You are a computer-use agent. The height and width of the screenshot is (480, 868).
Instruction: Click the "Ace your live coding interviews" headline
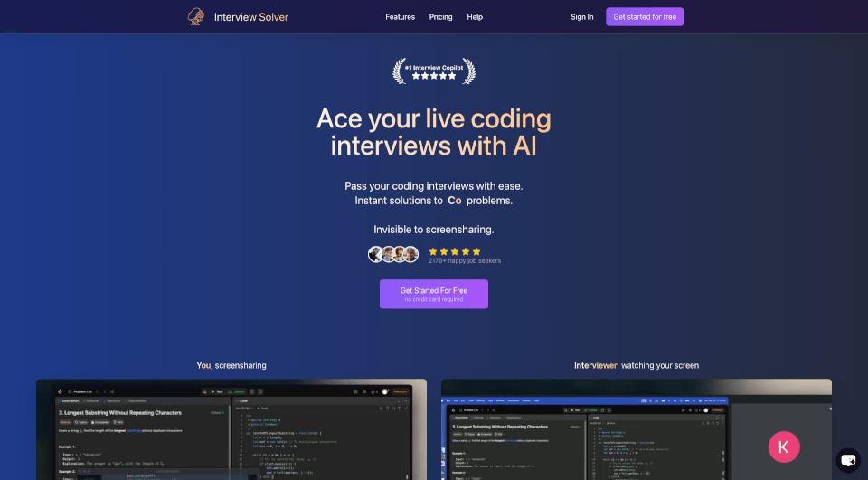pos(433,132)
